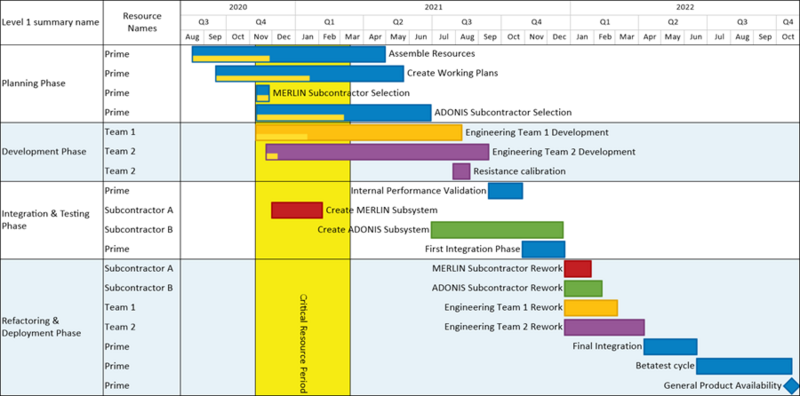The image size is (800, 396).
Task: Click Subcontractor A in Integration & Testing Phase
Action: [x=139, y=210]
